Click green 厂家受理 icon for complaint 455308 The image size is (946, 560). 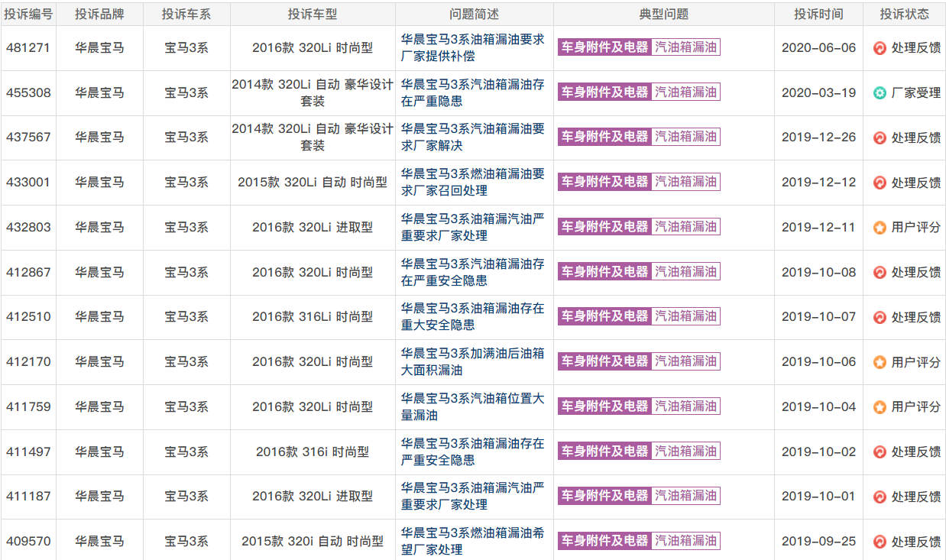[x=880, y=93]
